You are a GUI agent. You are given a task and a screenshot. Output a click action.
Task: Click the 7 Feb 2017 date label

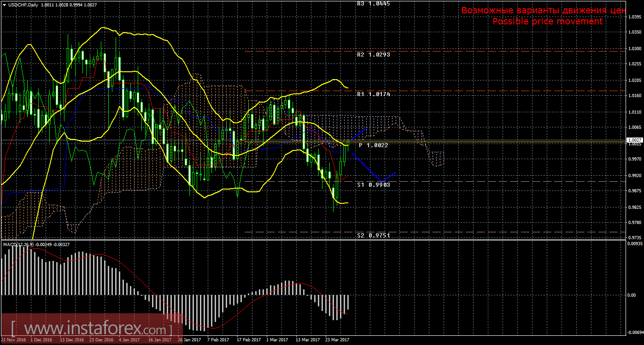point(218,340)
